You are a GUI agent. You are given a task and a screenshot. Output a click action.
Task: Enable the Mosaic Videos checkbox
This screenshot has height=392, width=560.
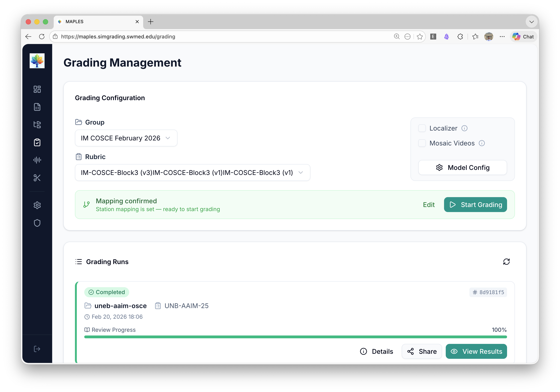click(422, 143)
